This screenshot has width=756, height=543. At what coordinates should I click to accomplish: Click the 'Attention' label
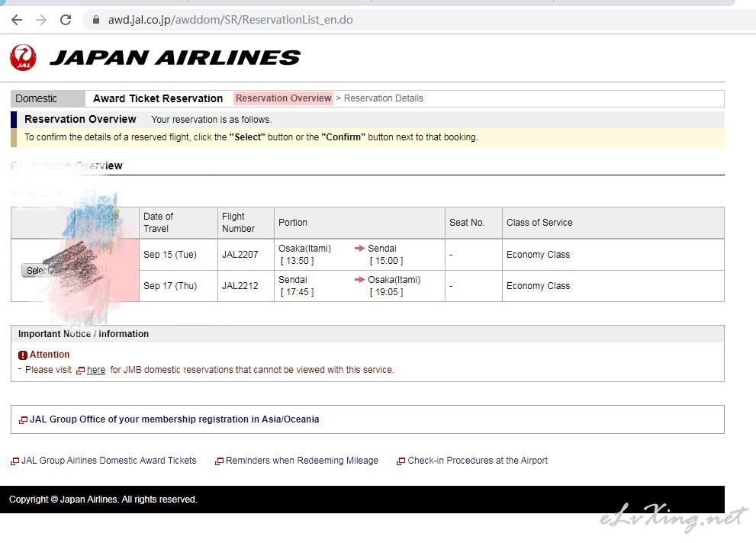tap(50, 355)
